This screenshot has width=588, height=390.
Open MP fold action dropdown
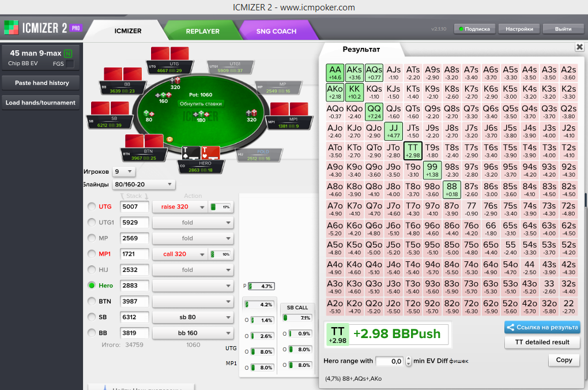(x=193, y=238)
